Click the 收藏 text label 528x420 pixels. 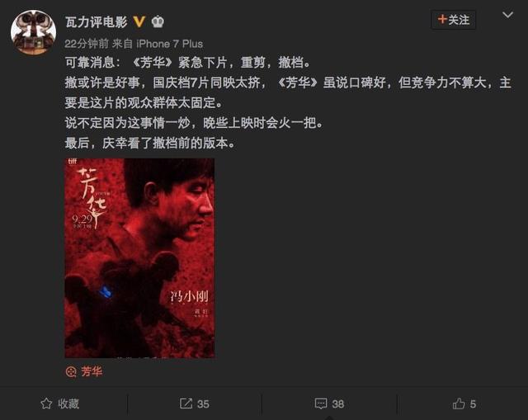[68, 403]
